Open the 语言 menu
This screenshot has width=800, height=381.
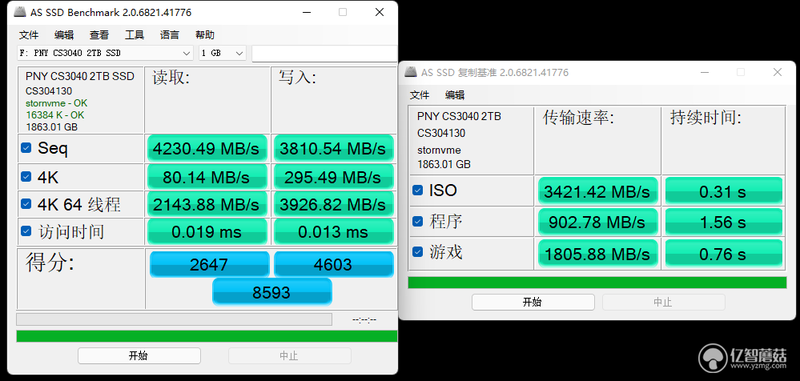click(x=169, y=35)
